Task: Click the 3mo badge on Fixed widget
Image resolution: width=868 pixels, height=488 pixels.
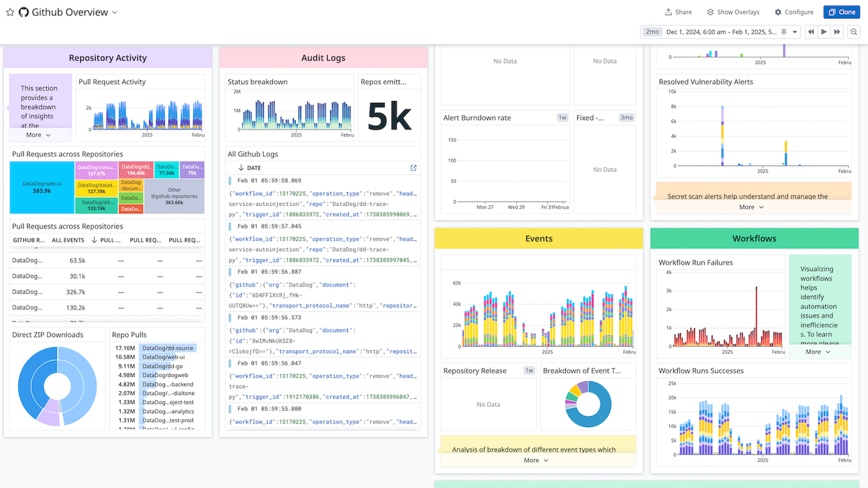Action: pos(627,118)
